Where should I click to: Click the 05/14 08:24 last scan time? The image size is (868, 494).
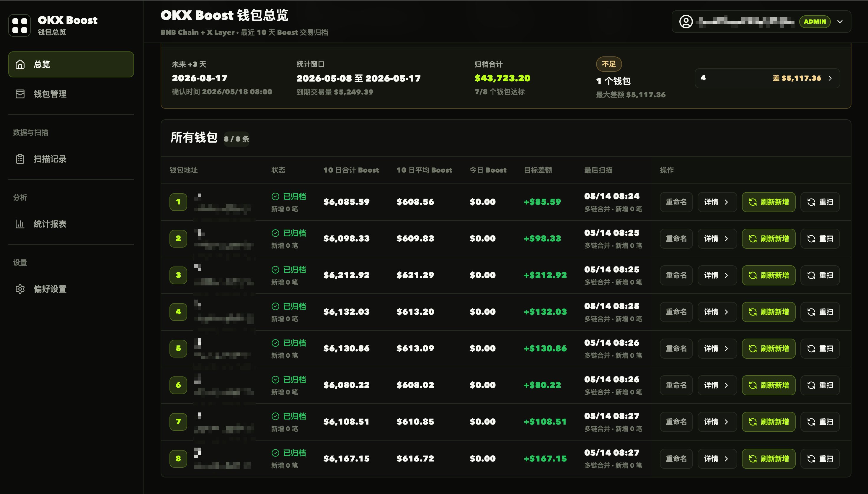pos(612,196)
